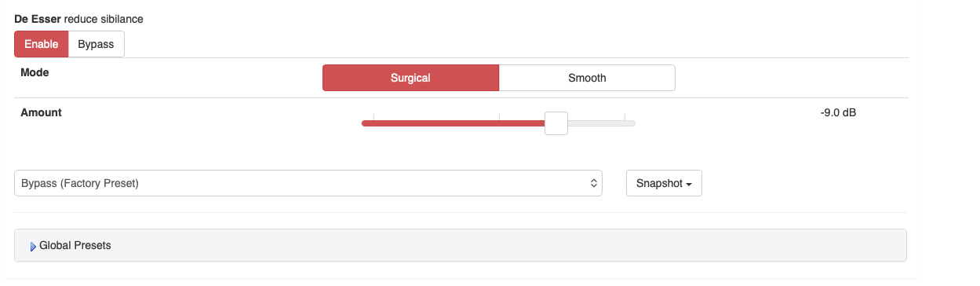The height and width of the screenshot is (286, 980).
Task: Click the first tick mark above Amount slider
Action: 374,117
